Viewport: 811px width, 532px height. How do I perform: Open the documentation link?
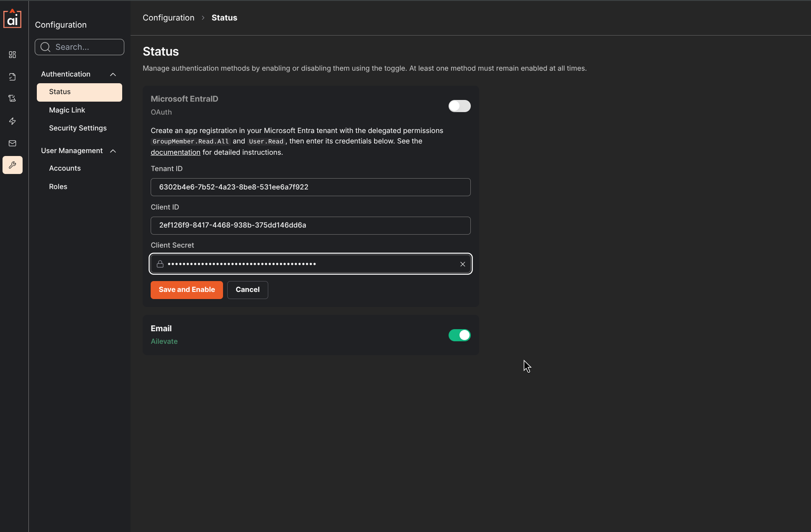(175, 152)
